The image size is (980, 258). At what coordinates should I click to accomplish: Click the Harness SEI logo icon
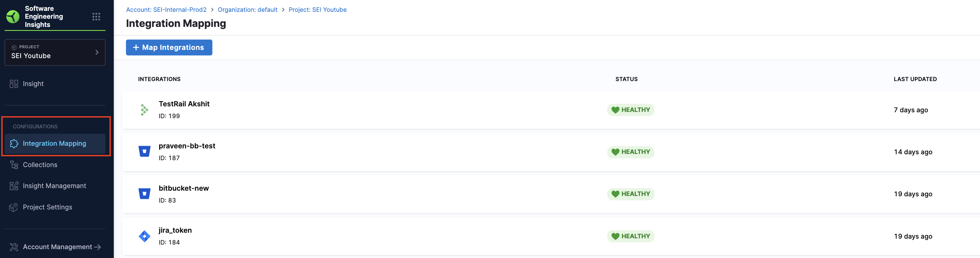point(13,17)
